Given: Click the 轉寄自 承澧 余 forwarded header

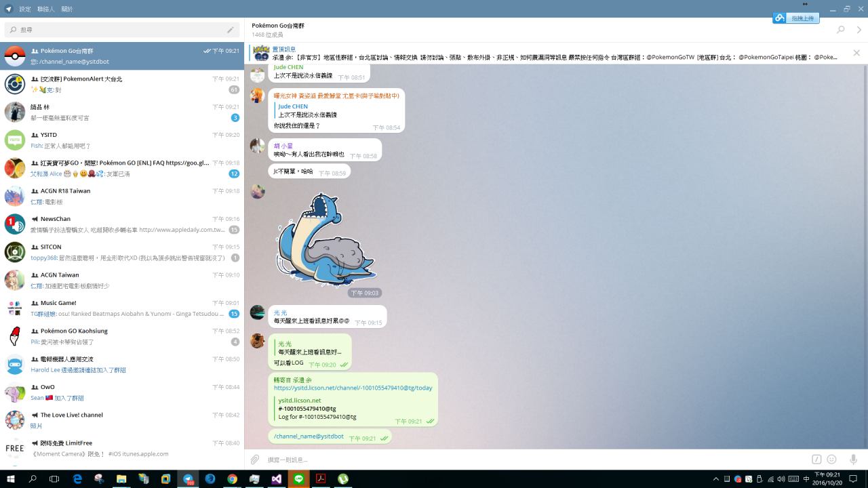Looking at the screenshot, I should click(x=293, y=380).
